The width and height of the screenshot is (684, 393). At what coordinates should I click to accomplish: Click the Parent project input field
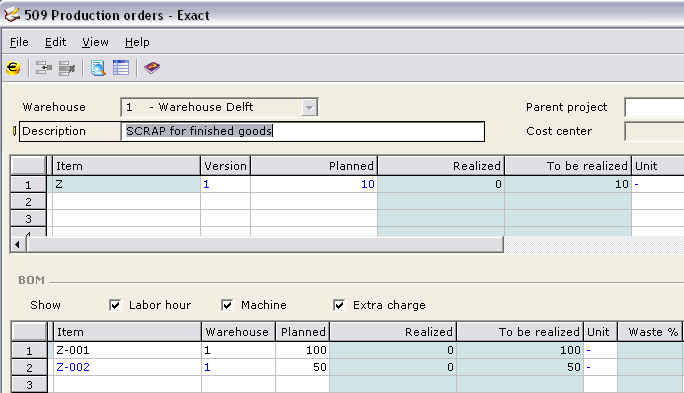pos(654,107)
